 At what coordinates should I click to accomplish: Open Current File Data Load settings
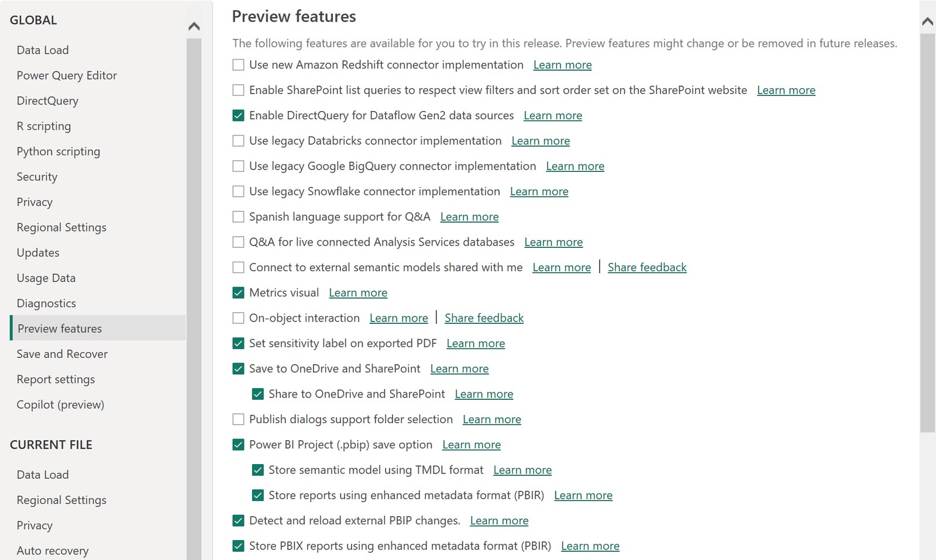(43, 475)
